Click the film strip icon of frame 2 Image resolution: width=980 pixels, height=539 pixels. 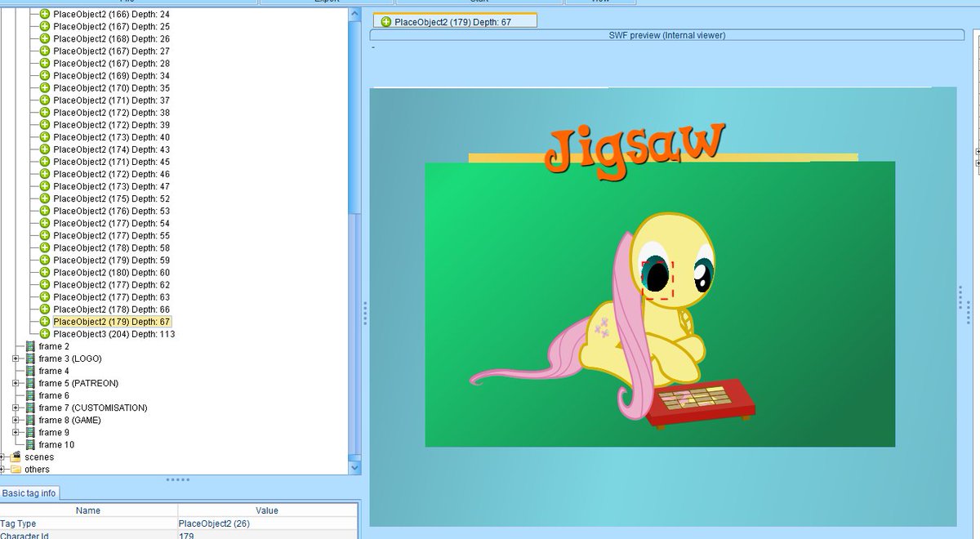coord(31,346)
